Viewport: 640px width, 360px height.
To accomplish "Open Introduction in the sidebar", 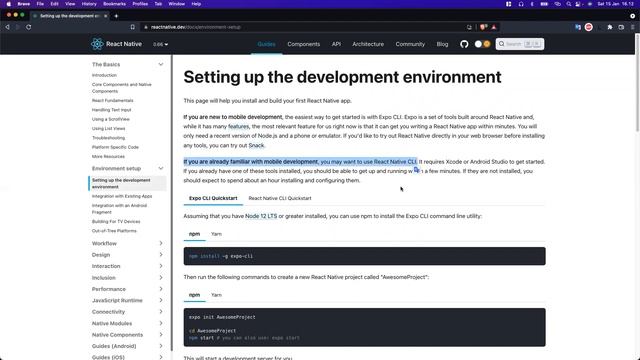I will (104, 75).
